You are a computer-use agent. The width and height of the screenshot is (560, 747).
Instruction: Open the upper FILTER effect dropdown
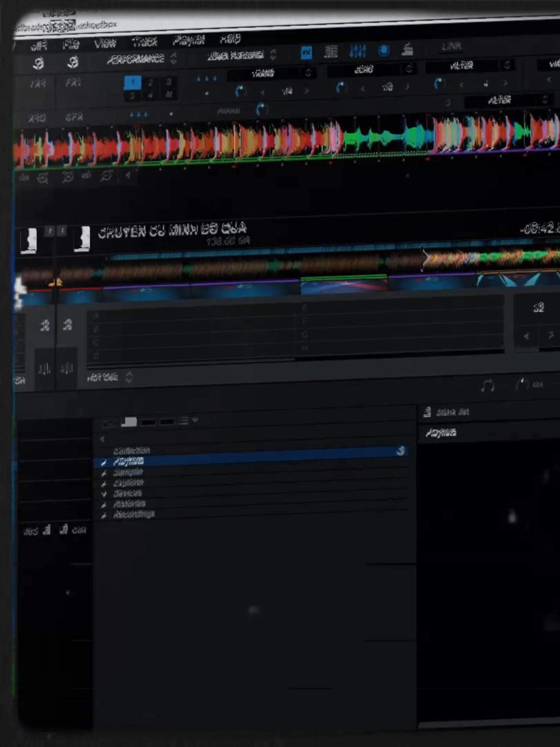click(470, 66)
